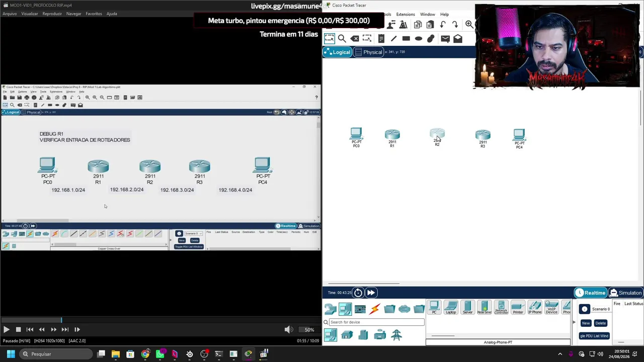Select the Components category icon
The width and height of the screenshot is (644, 362).
360,309
